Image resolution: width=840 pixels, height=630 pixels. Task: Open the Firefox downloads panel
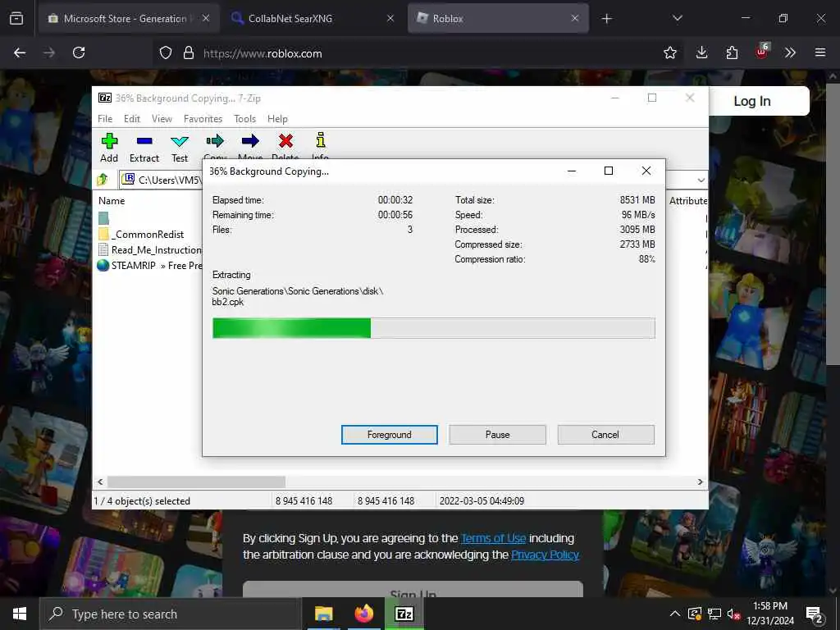click(701, 52)
